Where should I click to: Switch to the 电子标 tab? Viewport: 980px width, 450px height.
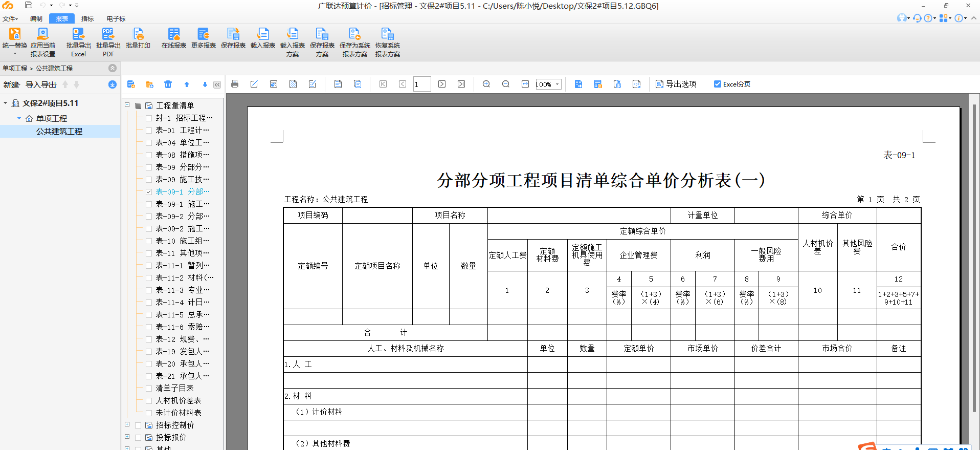pos(116,18)
